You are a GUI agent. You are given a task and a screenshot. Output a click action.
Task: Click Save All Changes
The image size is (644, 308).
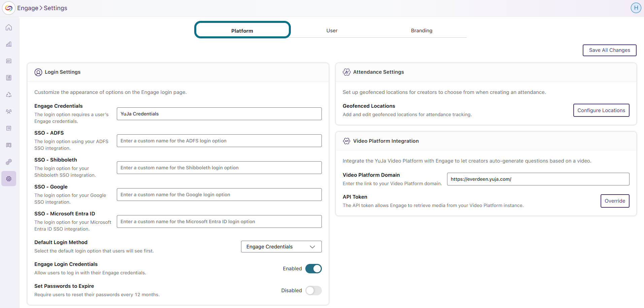click(609, 50)
